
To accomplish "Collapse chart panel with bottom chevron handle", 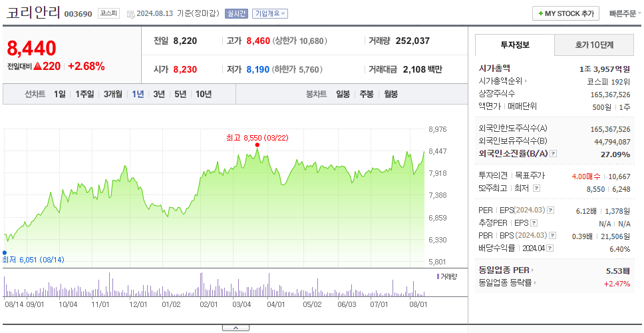I will coord(236,328).
